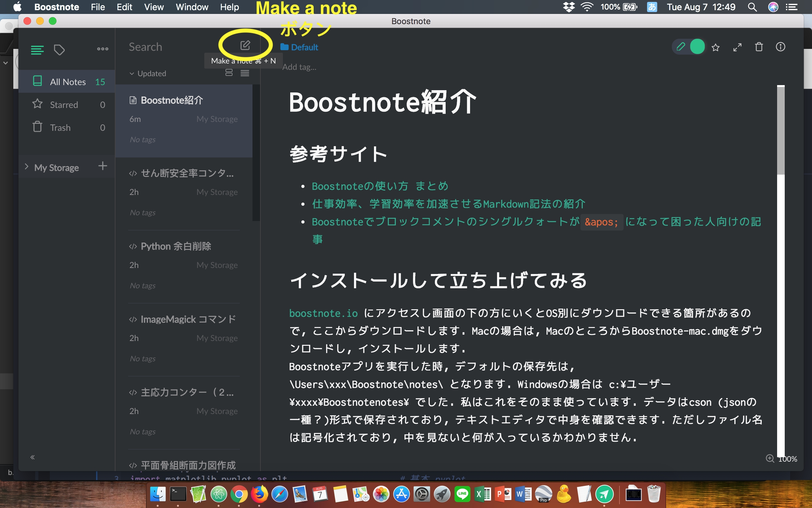The width and height of the screenshot is (812, 508).
Task: Show note info with the circled i icon
Action: [x=781, y=47]
